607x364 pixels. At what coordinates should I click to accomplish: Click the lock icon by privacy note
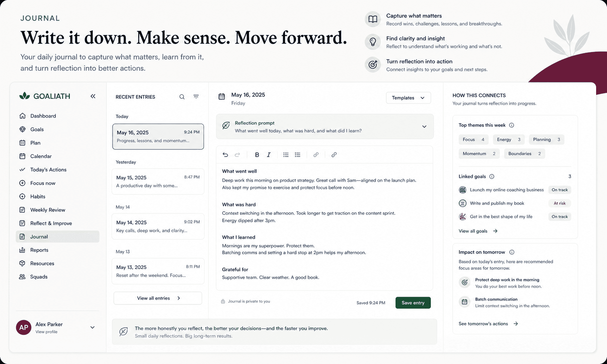point(223,301)
